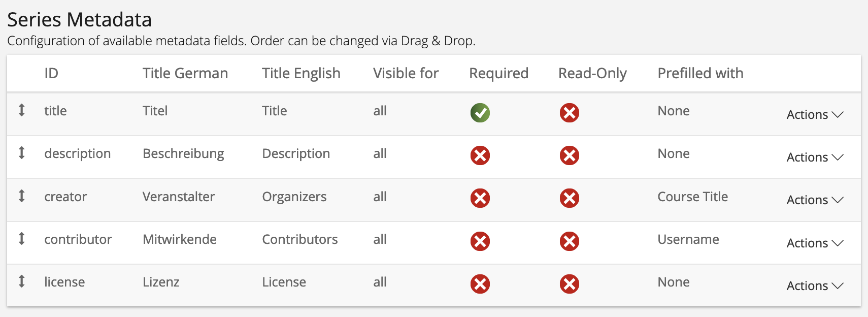This screenshot has width=868, height=317.
Task: Click Actions in the description row
Action: click(x=814, y=157)
